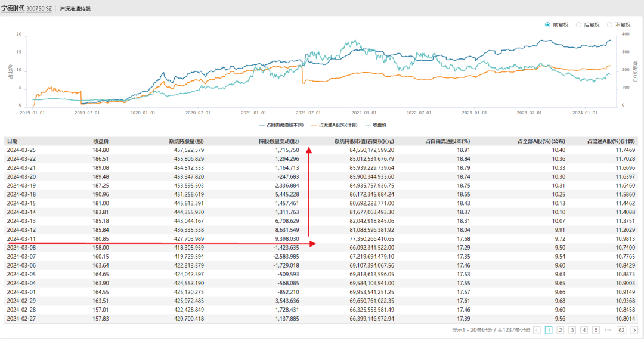Sort by 系统持股市值(前复权)(元) column header

pyautogui.click(x=364, y=141)
